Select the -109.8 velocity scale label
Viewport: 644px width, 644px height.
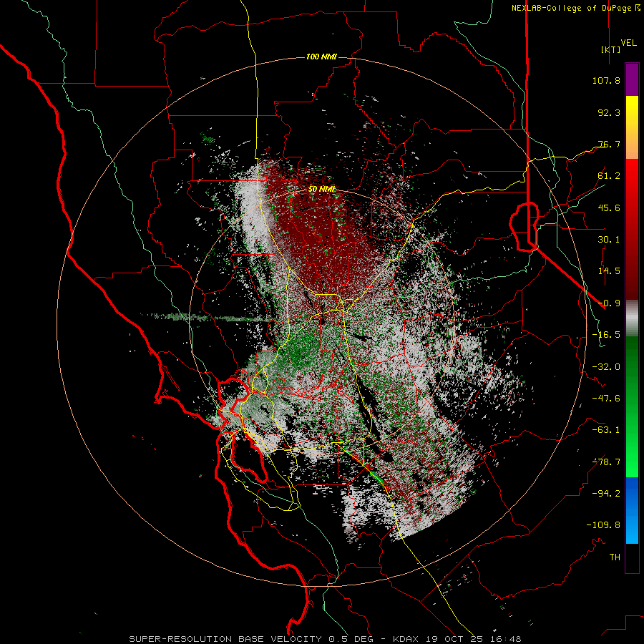pyautogui.click(x=603, y=525)
